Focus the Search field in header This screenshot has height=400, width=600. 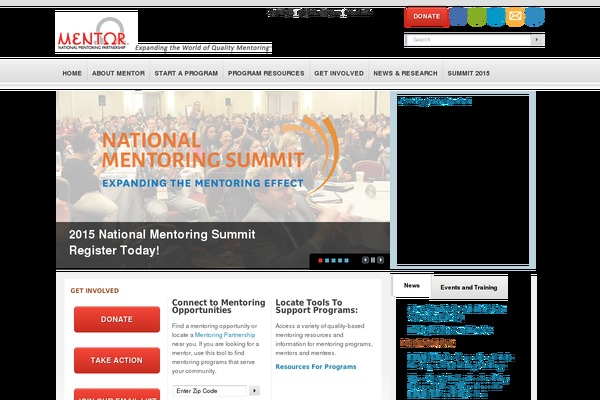(x=468, y=39)
